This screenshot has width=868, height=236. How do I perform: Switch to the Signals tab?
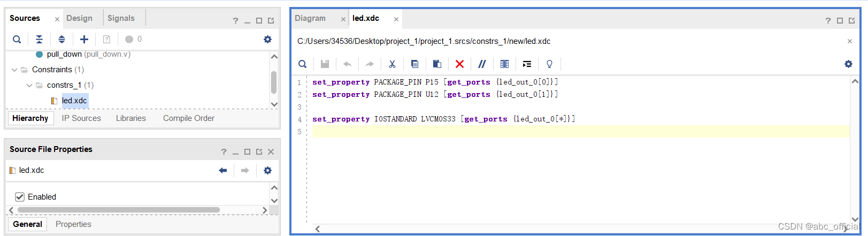pyautogui.click(x=121, y=18)
